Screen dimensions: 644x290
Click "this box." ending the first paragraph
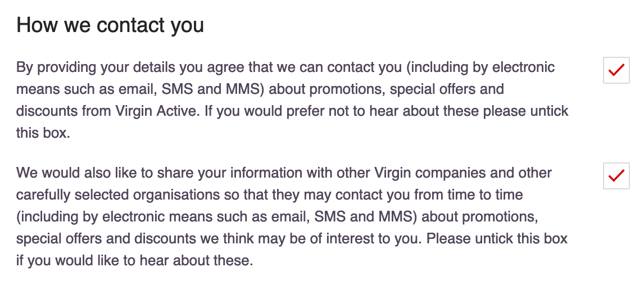[x=43, y=133]
